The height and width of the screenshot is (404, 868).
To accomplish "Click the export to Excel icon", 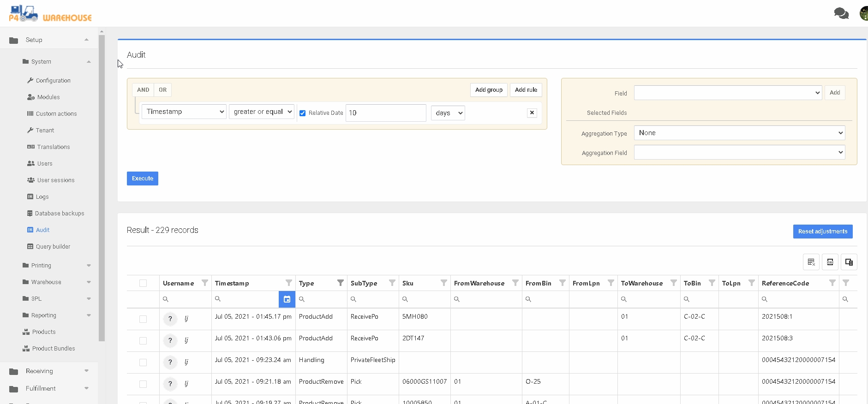I will (830, 262).
